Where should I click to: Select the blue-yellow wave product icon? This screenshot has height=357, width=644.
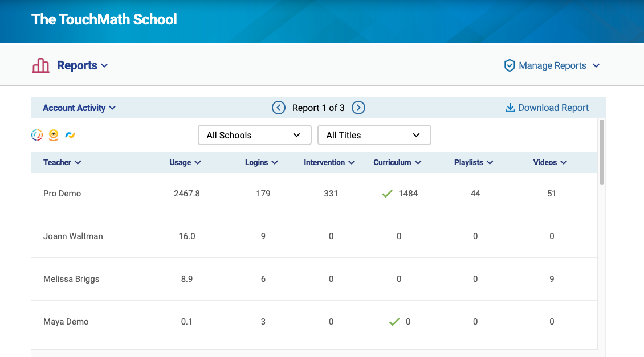70,134
